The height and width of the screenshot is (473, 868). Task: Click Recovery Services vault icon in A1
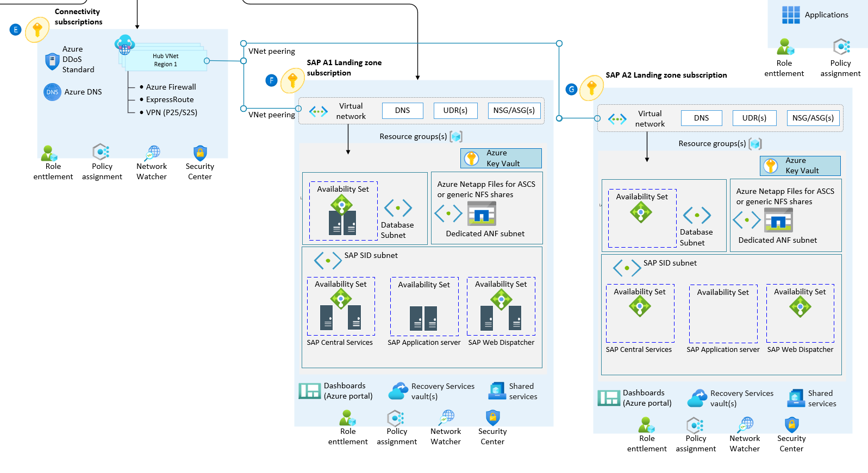[398, 391]
